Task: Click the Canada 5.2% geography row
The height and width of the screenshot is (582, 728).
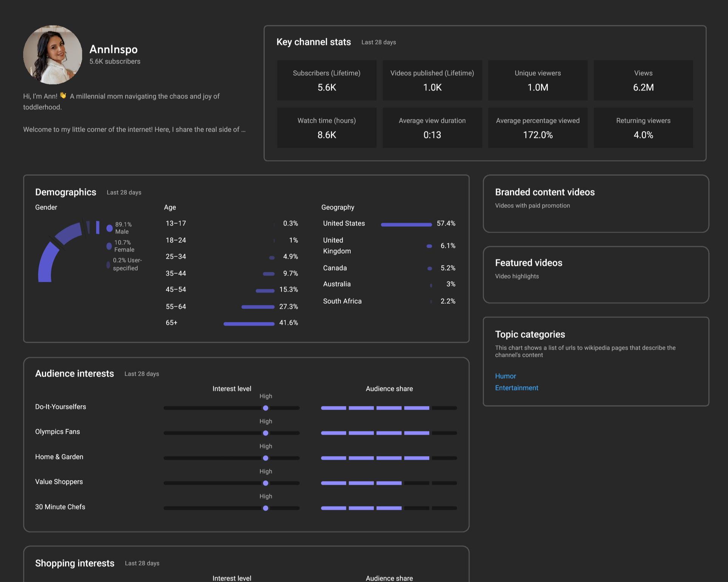Action: pyautogui.click(x=389, y=268)
